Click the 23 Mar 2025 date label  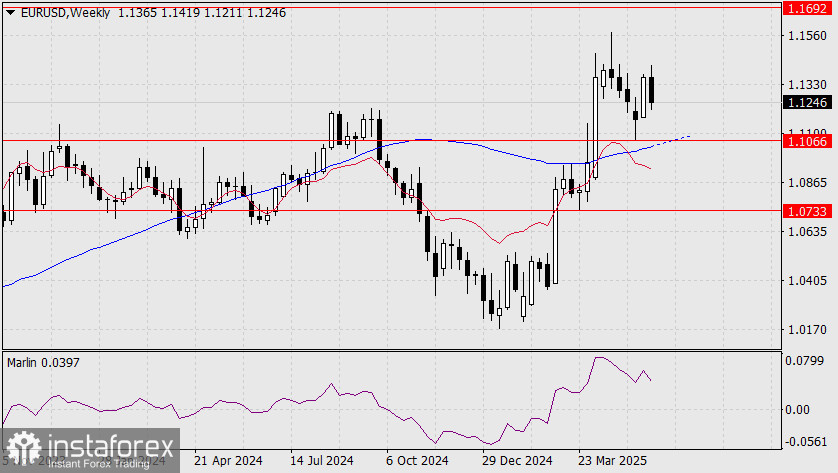612,461
